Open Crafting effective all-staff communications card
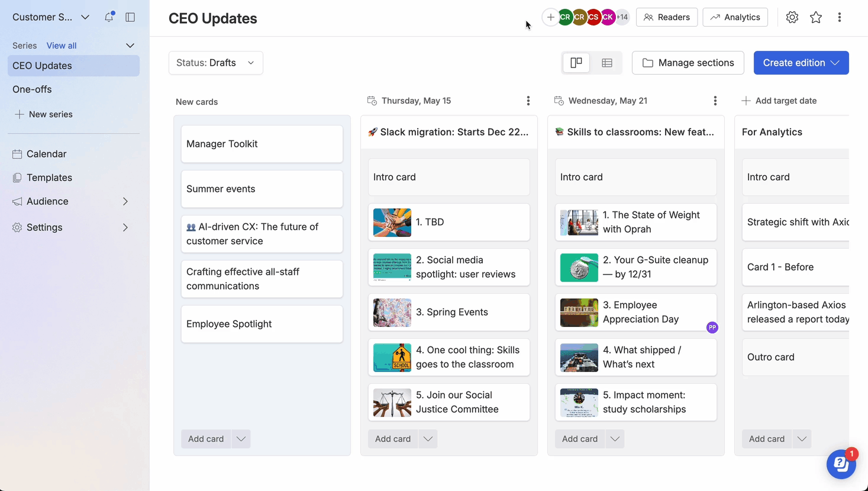The height and width of the screenshot is (491, 868). (262, 279)
